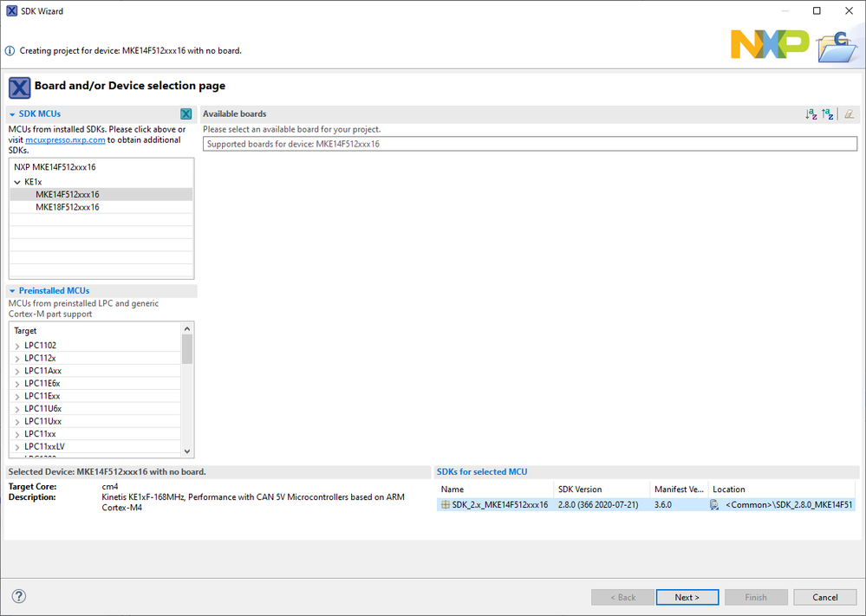Expand the LPC11xx target node
The image size is (866, 616).
[17, 435]
